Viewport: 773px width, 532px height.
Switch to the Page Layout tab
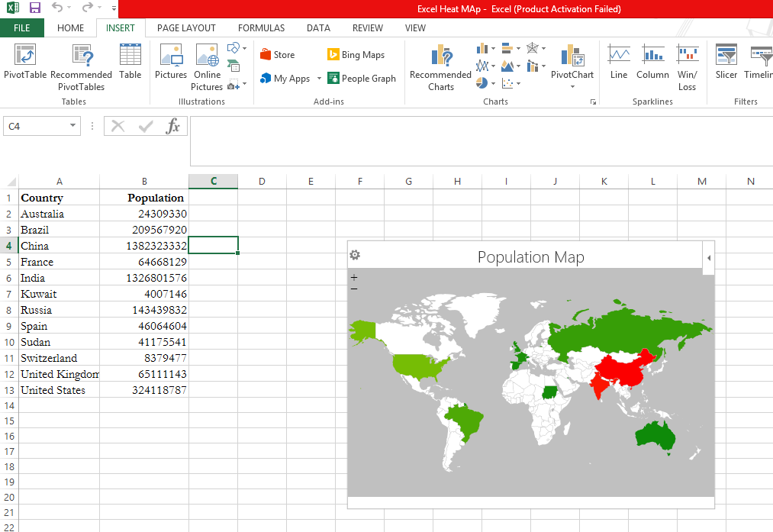(186, 28)
